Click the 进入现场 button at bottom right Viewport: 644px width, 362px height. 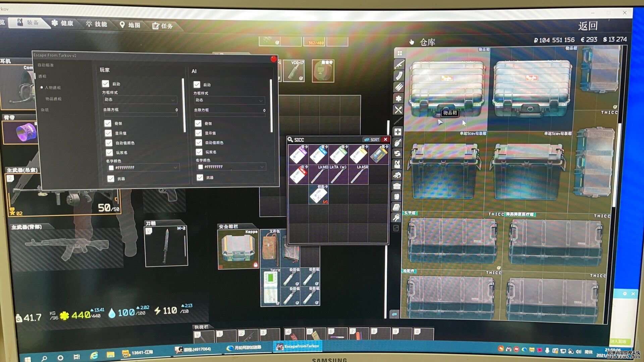[x=619, y=341]
